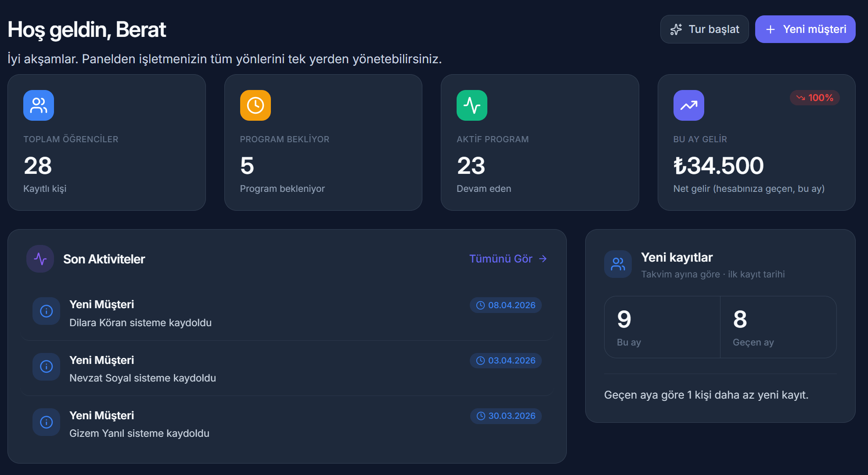Image resolution: width=868 pixels, height=475 pixels.
Task: Click the Tur başlat button
Action: 704,29
